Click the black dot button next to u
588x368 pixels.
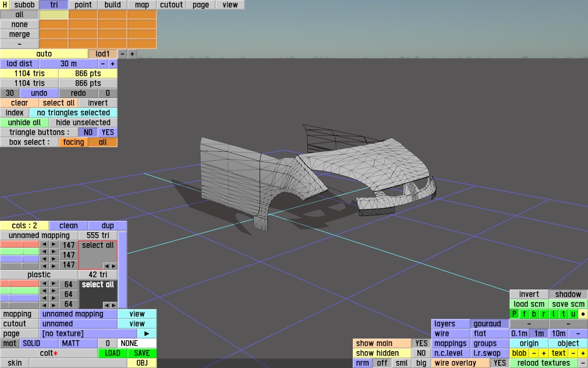583,314
